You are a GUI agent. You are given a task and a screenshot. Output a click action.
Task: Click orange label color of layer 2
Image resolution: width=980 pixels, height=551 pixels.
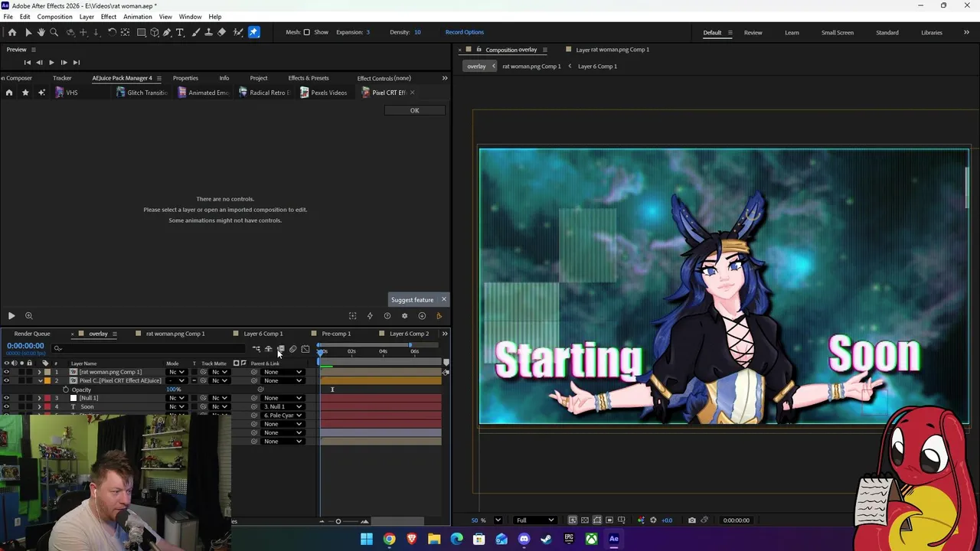tap(47, 380)
